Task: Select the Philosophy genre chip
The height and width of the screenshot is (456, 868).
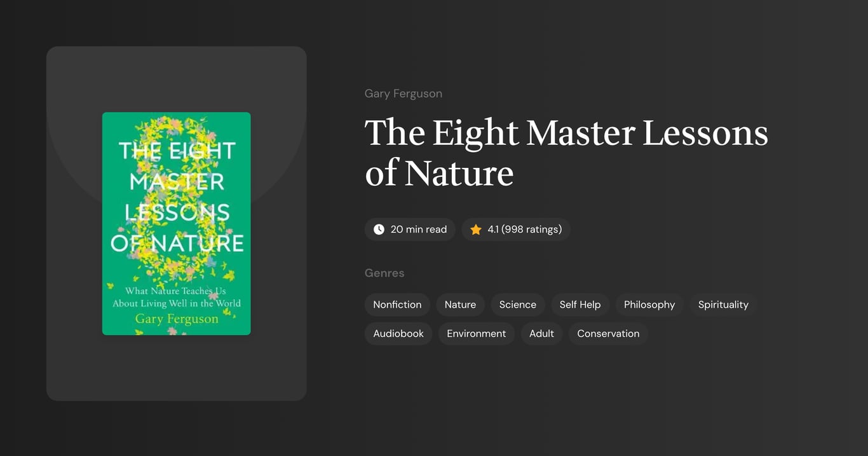Action: point(649,305)
